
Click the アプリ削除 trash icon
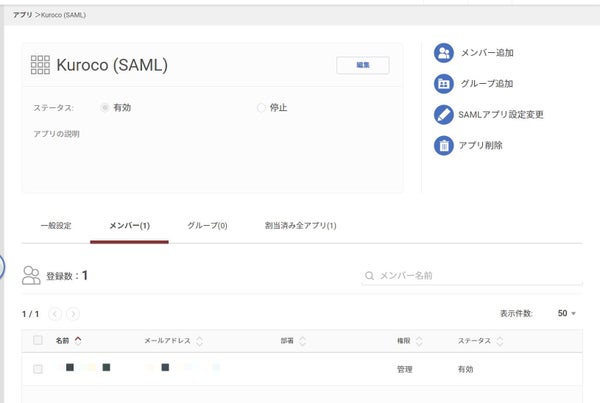click(x=443, y=145)
